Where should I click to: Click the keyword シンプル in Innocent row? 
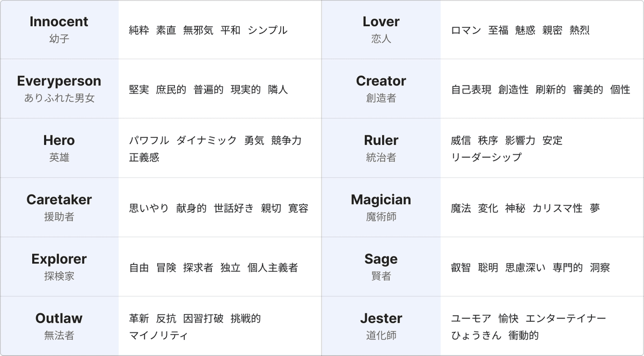pos(268,30)
